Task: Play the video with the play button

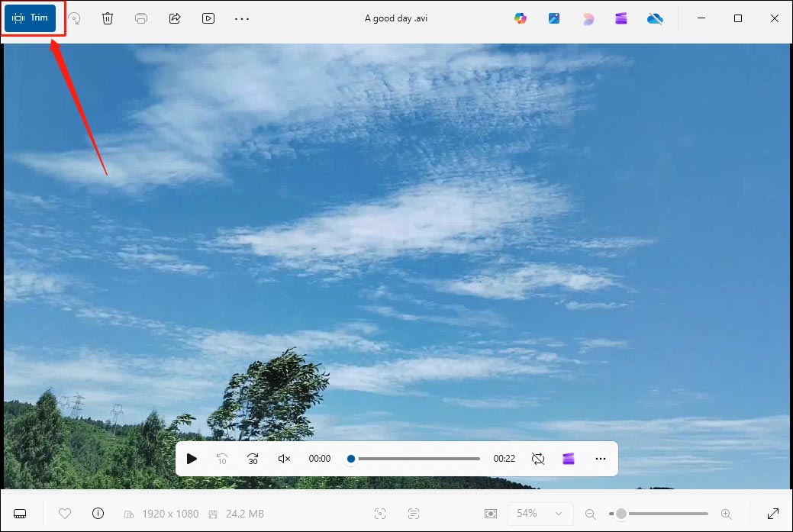Action: [192, 459]
